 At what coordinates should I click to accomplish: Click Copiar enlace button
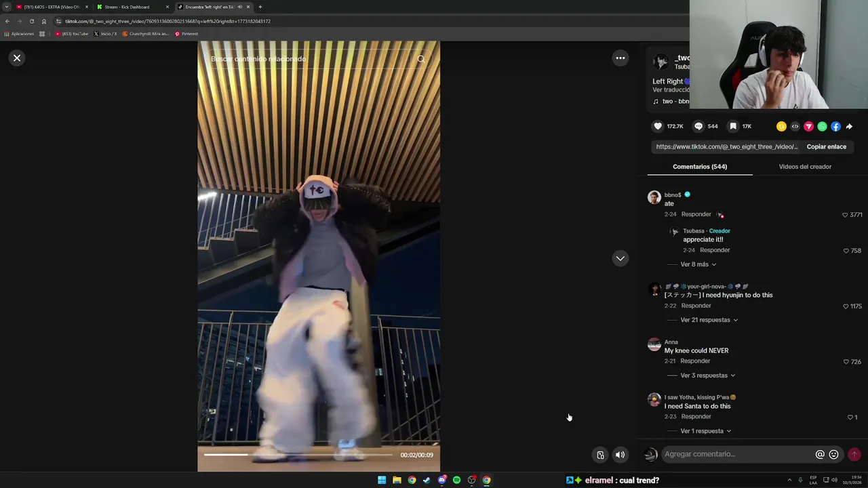click(826, 146)
